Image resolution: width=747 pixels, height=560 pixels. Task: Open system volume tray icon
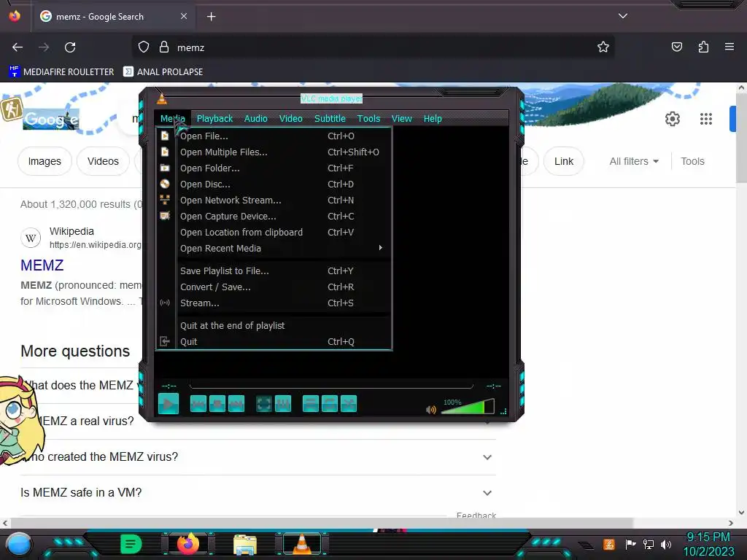[x=666, y=544]
